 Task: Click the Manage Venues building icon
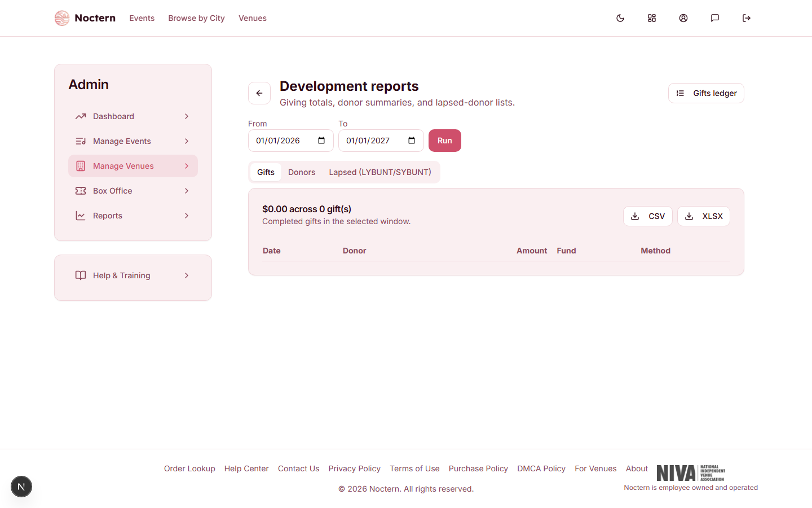[x=81, y=166]
